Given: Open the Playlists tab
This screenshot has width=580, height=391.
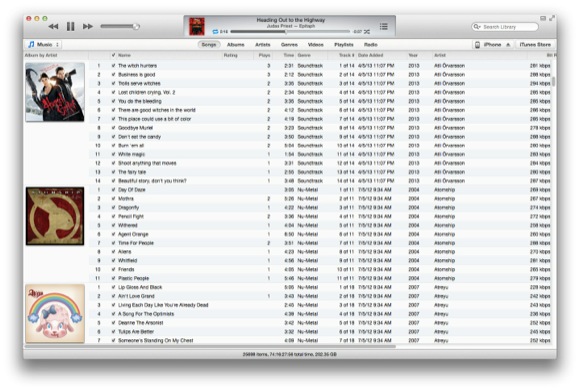Looking at the screenshot, I should click(344, 44).
